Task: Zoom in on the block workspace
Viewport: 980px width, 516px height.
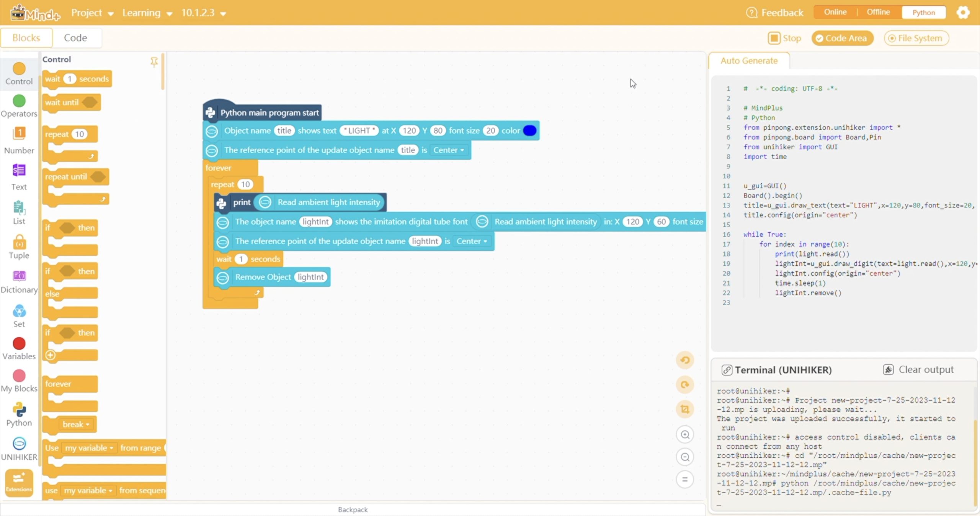Action: click(x=685, y=434)
